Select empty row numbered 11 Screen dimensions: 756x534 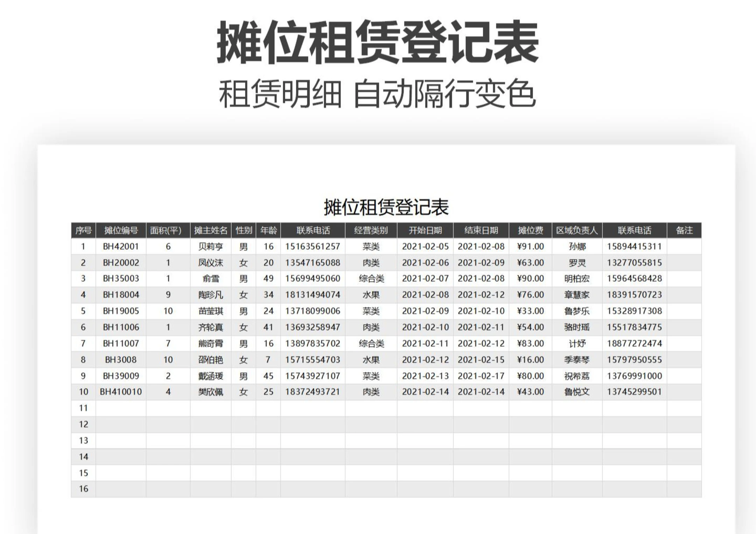[83, 408]
